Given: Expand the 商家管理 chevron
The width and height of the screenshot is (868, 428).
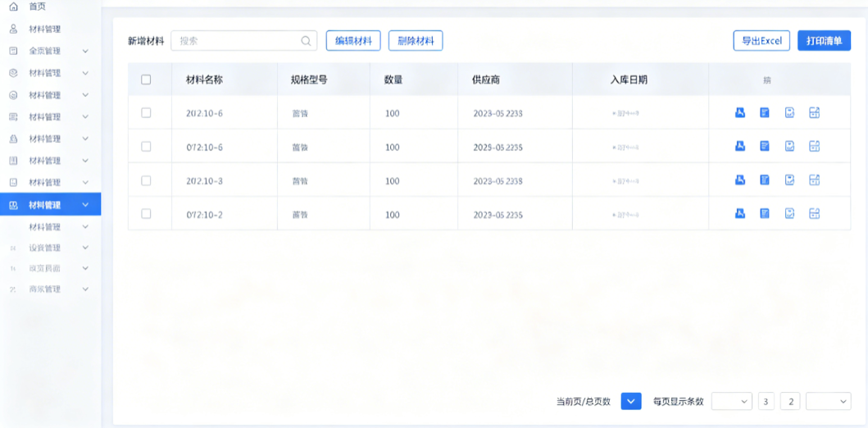Looking at the screenshot, I should pyautogui.click(x=85, y=289).
